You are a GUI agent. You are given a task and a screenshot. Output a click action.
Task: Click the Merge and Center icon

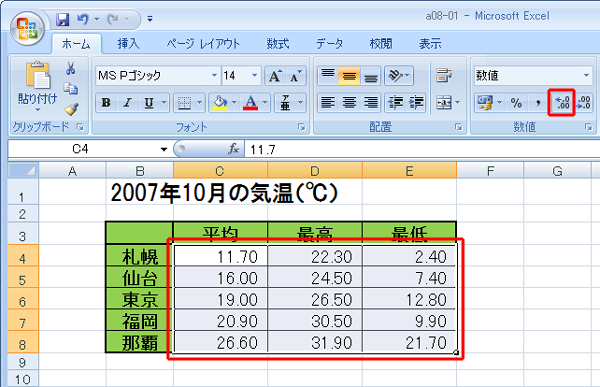(444, 103)
